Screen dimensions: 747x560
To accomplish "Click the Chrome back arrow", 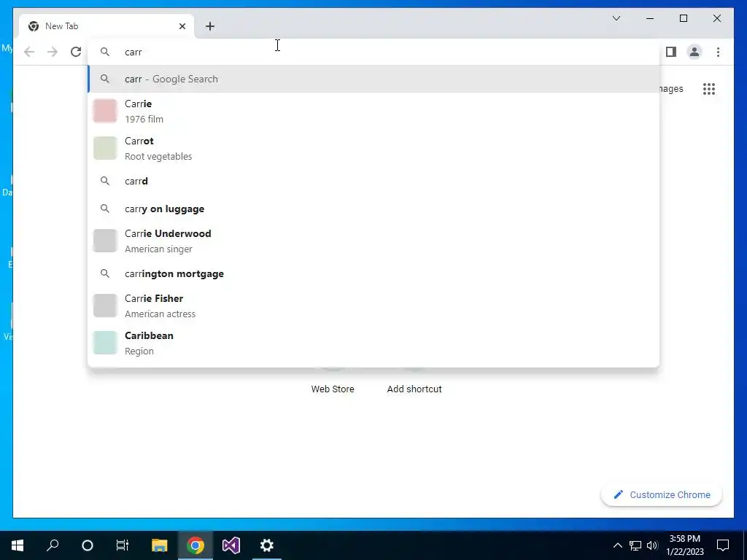I will [x=29, y=52].
